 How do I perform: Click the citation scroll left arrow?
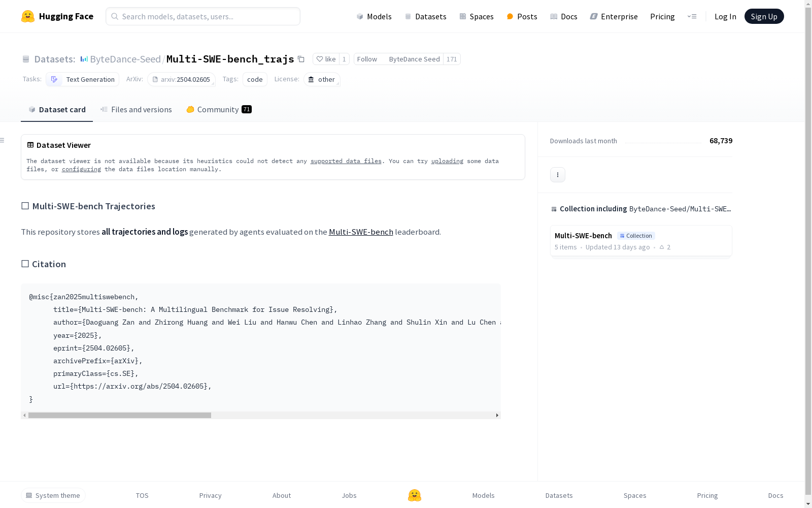click(24, 415)
